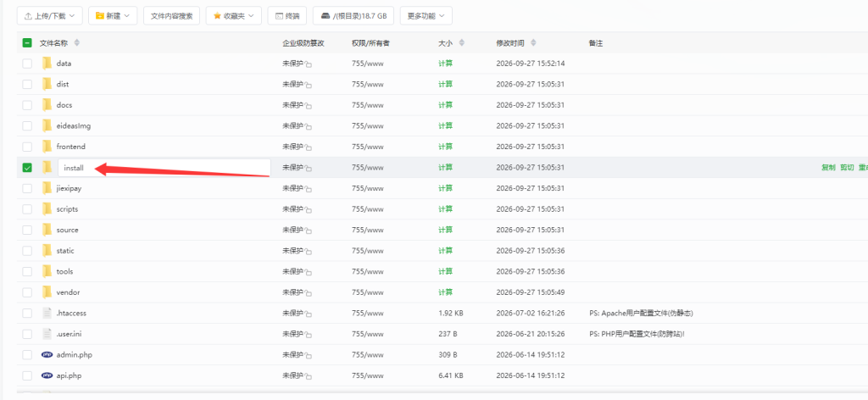This screenshot has height=400, width=868.
Task: Click the eideasImg folder icon
Action: click(x=47, y=125)
